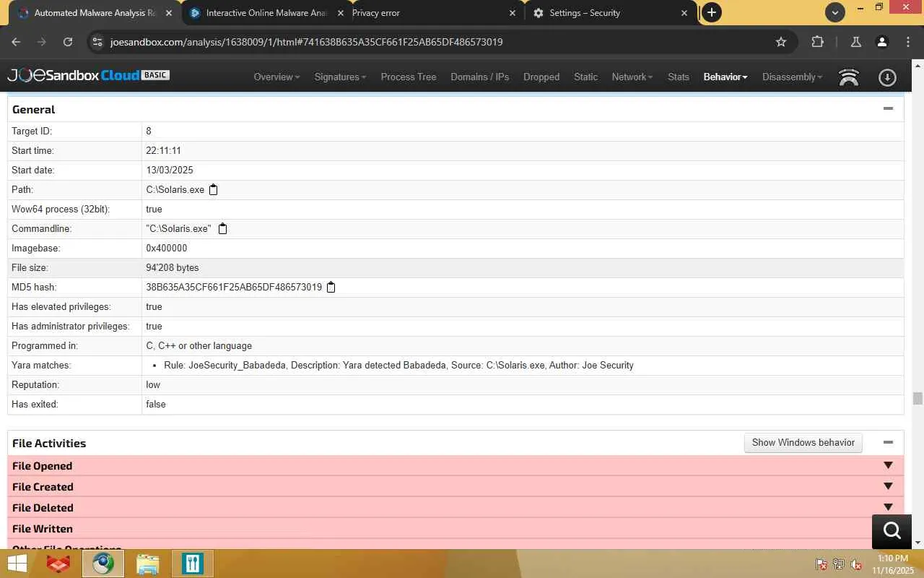This screenshot has height=578, width=924.
Task: Go to the Stats section
Action: pos(679,77)
